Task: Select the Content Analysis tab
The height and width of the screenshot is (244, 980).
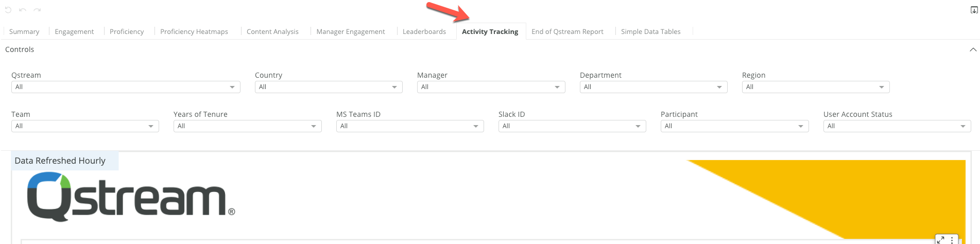Action: click(x=272, y=31)
